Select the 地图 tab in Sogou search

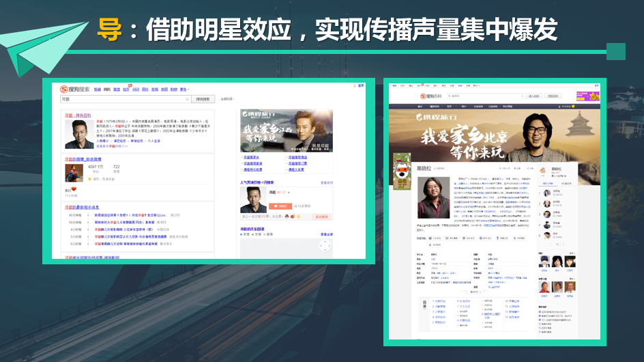point(164,89)
